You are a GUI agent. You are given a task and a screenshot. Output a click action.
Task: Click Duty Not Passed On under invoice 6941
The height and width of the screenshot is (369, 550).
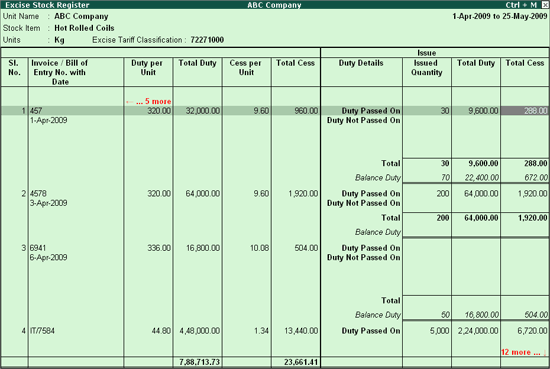click(x=363, y=257)
